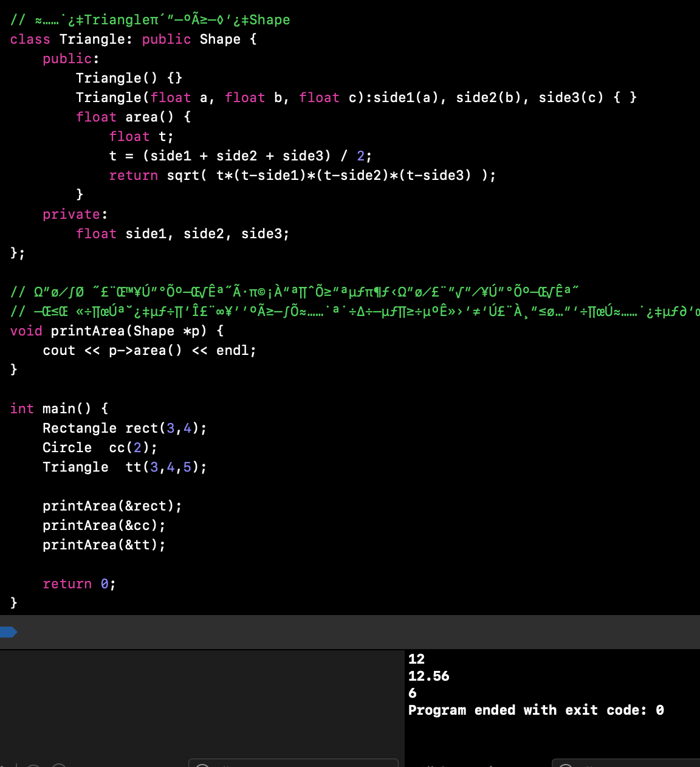
Task: Click the console output '12.56'
Action: pos(428,676)
